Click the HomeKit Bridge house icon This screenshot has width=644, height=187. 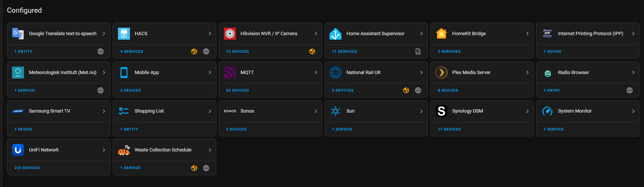click(x=441, y=34)
